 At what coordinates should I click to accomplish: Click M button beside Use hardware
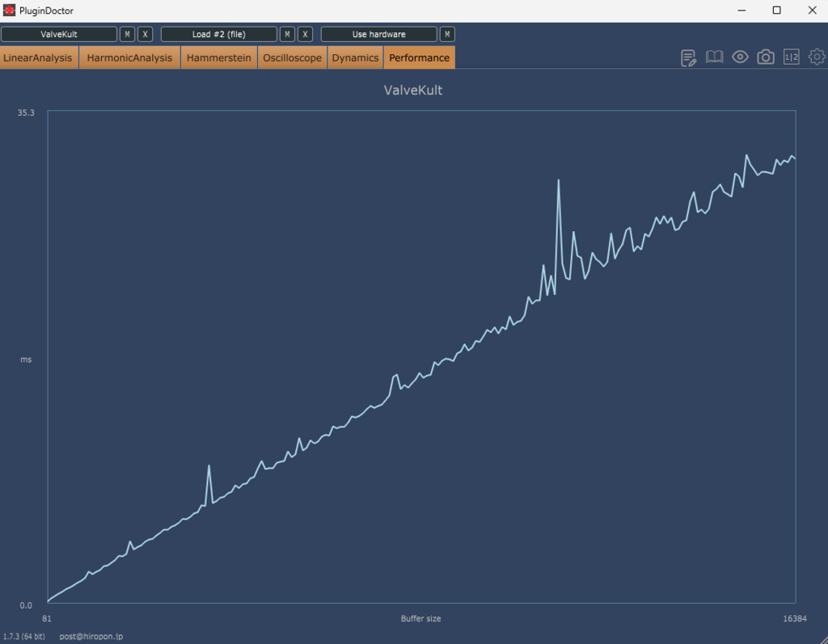(447, 34)
